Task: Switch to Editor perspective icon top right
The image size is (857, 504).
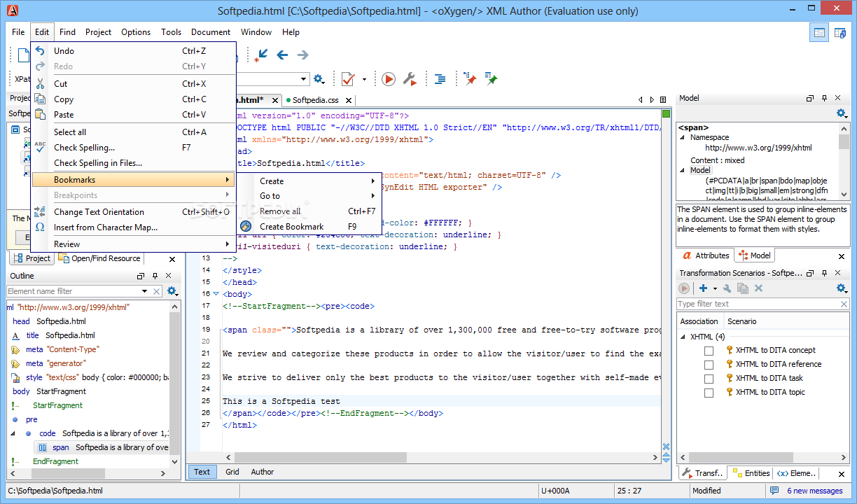Action: 818,32
